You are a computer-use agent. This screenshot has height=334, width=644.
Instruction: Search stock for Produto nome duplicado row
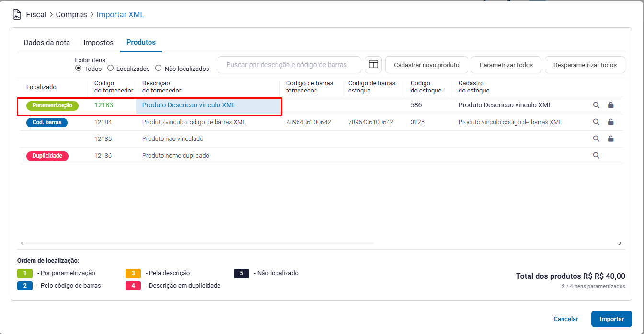[x=596, y=155]
